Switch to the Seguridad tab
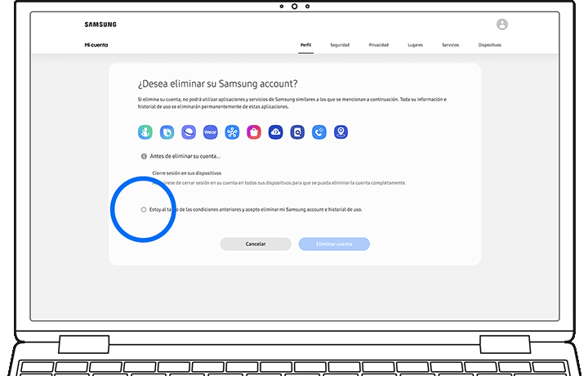This screenshot has width=588, height=376. click(x=340, y=45)
